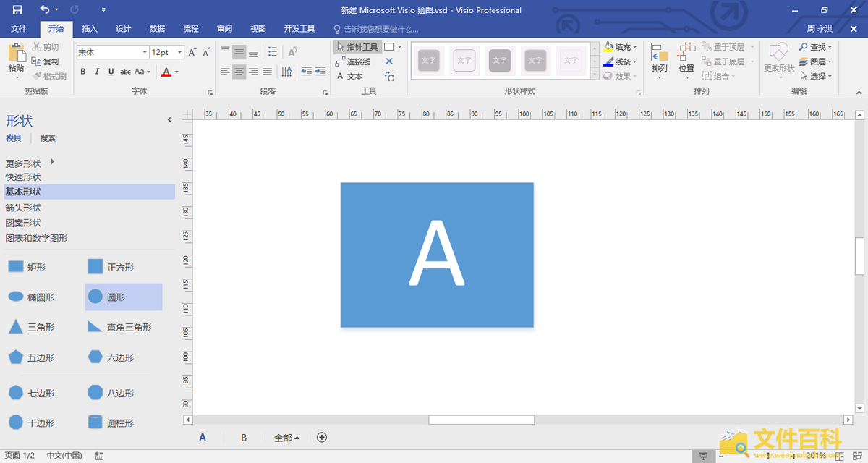This screenshot has height=463, width=868.
Task: Click the bullet list icon
Action: [x=273, y=52]
